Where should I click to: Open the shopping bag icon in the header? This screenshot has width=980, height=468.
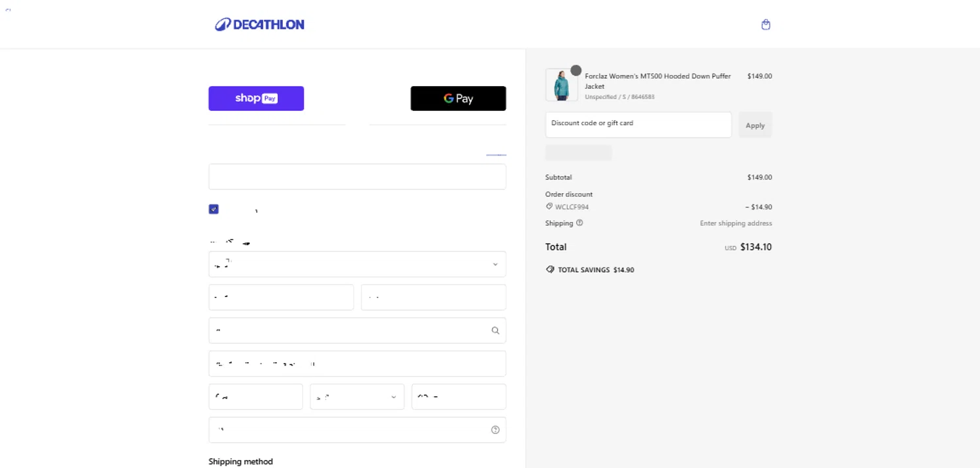[x=766, y=25]
